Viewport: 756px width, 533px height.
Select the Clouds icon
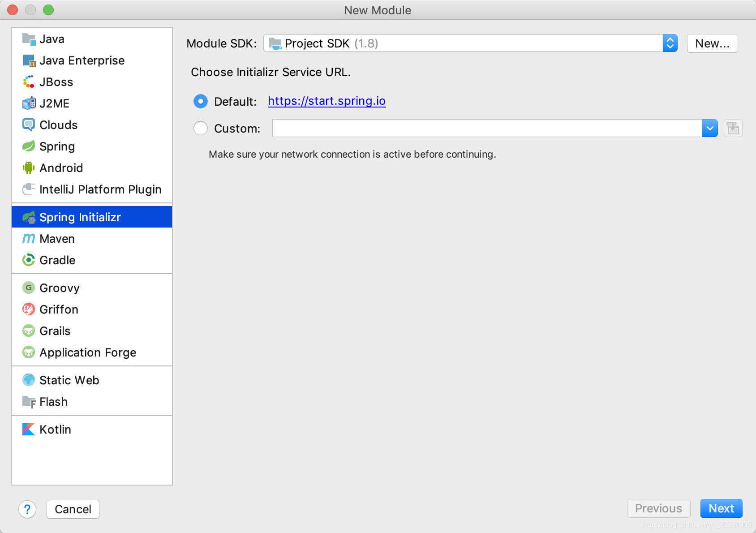click(x=29, y=125)
